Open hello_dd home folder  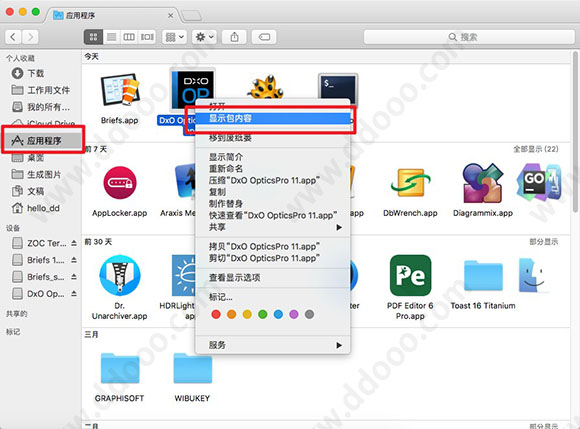coord(41,208)
